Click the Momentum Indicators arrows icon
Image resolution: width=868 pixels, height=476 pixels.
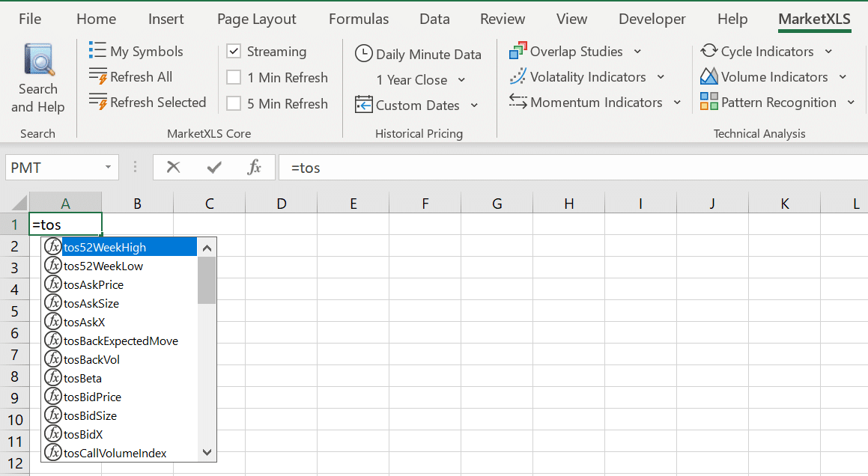[x=518, y=101]
